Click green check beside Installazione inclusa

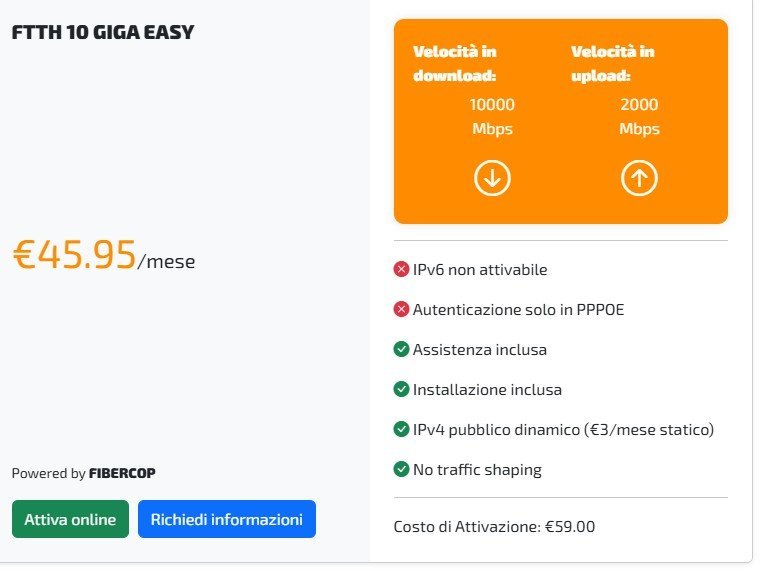click(x=402, y=390)
